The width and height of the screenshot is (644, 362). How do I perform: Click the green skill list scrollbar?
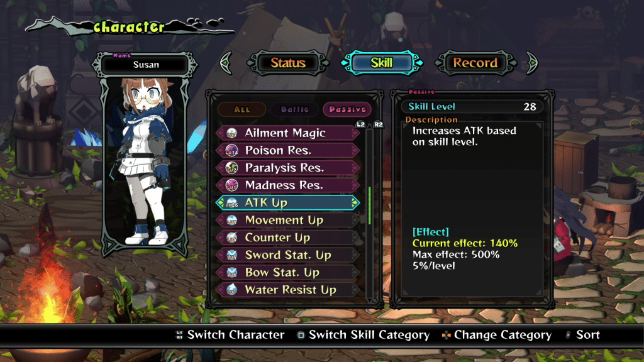[x=370, y=206]
